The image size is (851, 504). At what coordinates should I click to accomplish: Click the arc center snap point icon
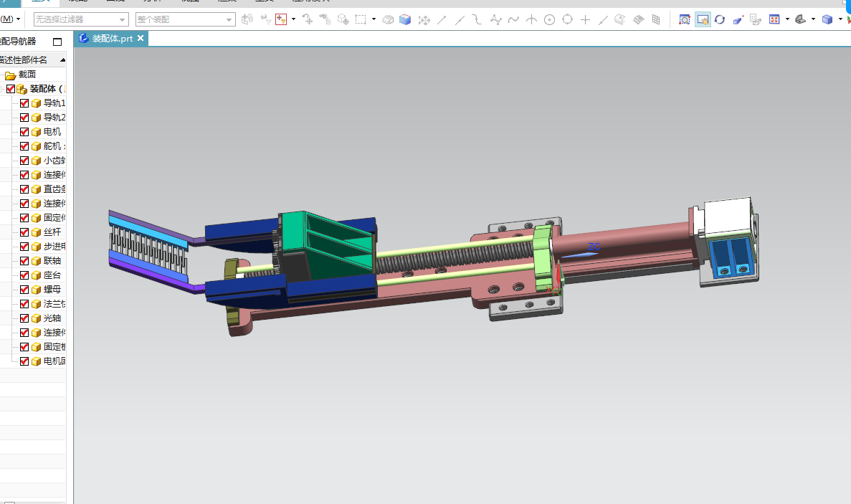pyautogui.click(x=549, y=19)
